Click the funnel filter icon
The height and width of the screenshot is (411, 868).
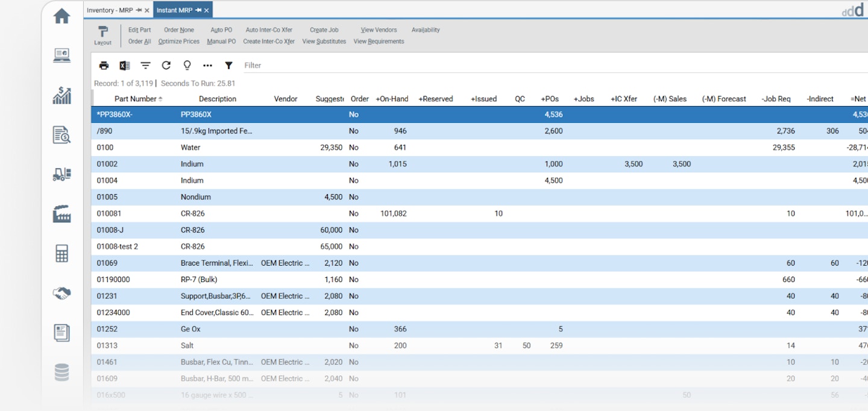tap(228, 65)
